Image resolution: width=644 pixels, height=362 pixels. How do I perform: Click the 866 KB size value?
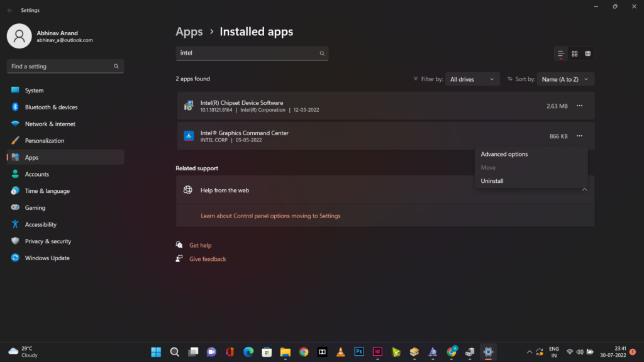pos(558,136)
